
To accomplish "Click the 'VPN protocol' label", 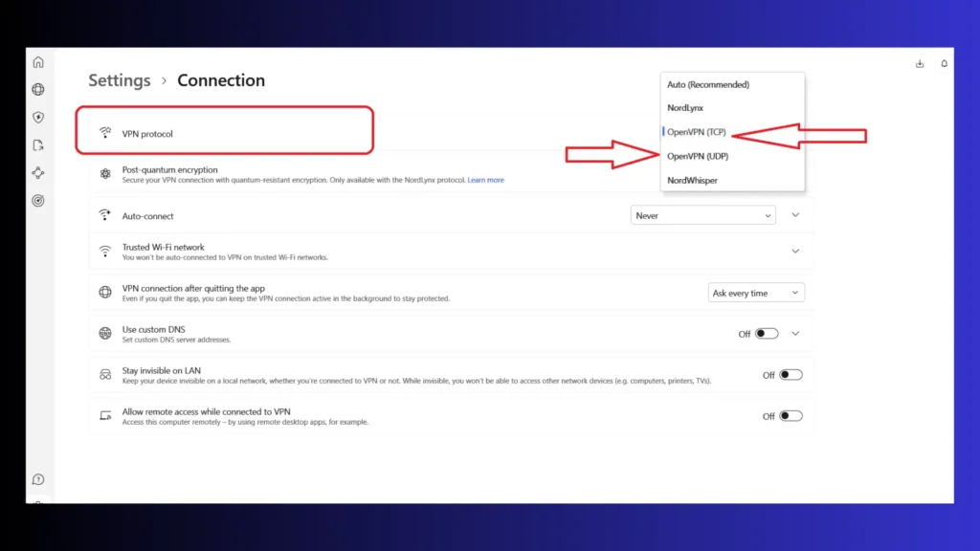I will pyautogui.click(x=147, y=134).
